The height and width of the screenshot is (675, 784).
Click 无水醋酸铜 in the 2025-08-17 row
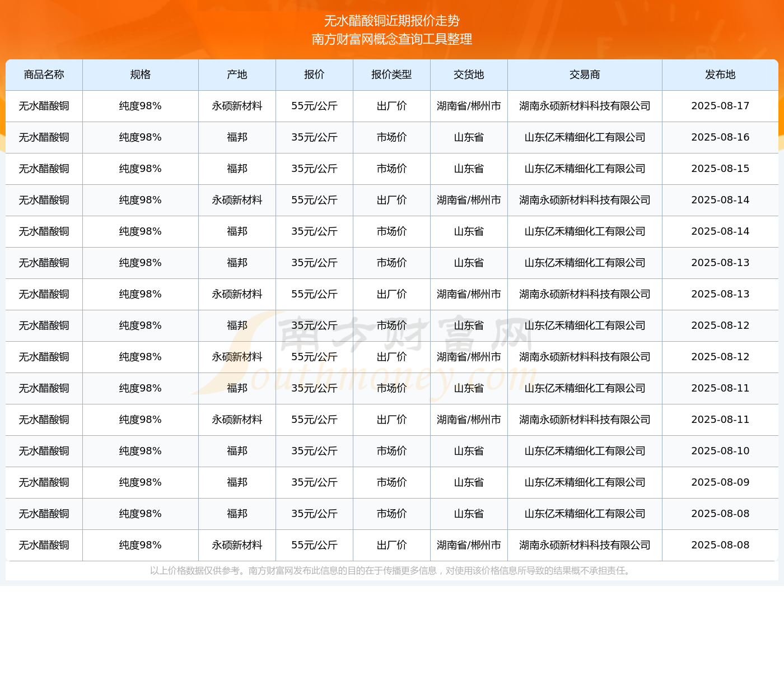(44, 106)
